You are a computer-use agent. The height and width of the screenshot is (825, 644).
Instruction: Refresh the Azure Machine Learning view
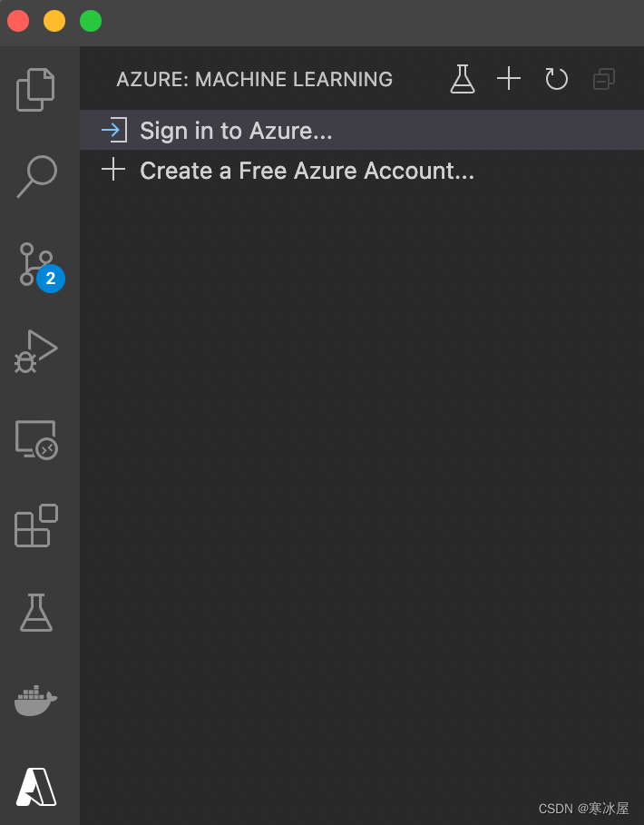tap(556, 79)
